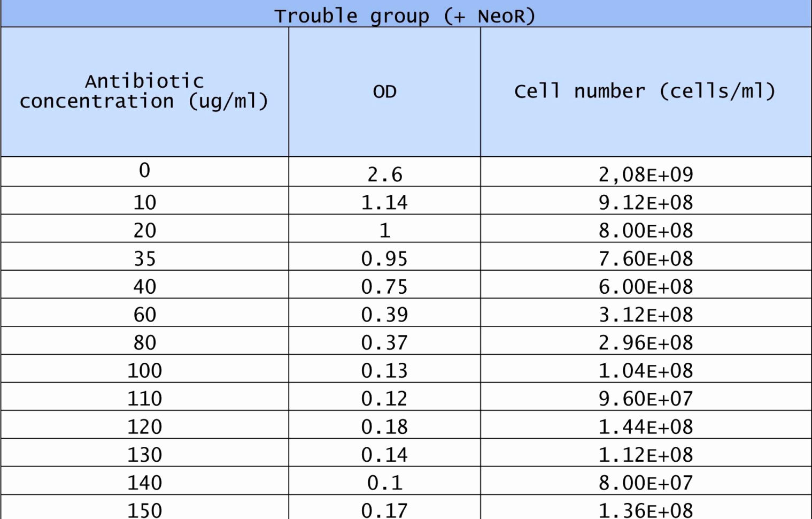Select the cell number 3.12E+08
The height and width of the screenshot is (519, 812).
[645, 314]
